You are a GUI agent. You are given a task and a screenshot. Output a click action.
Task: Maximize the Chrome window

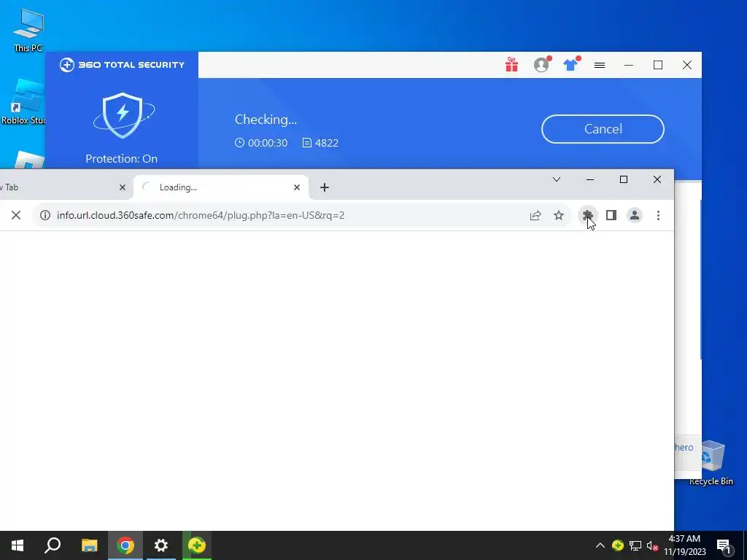pyautogui.click(x=624, y=179)
